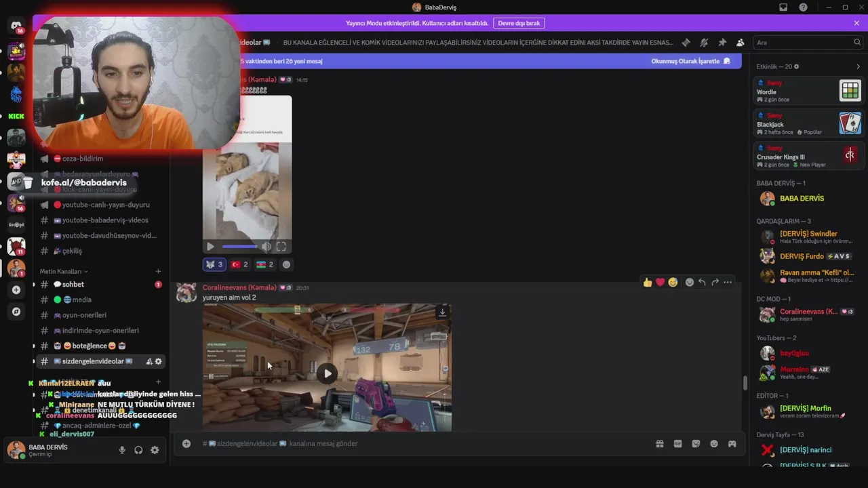Toggle the Turkish flag reaction
868x488 pixels.
pos(240,264)
